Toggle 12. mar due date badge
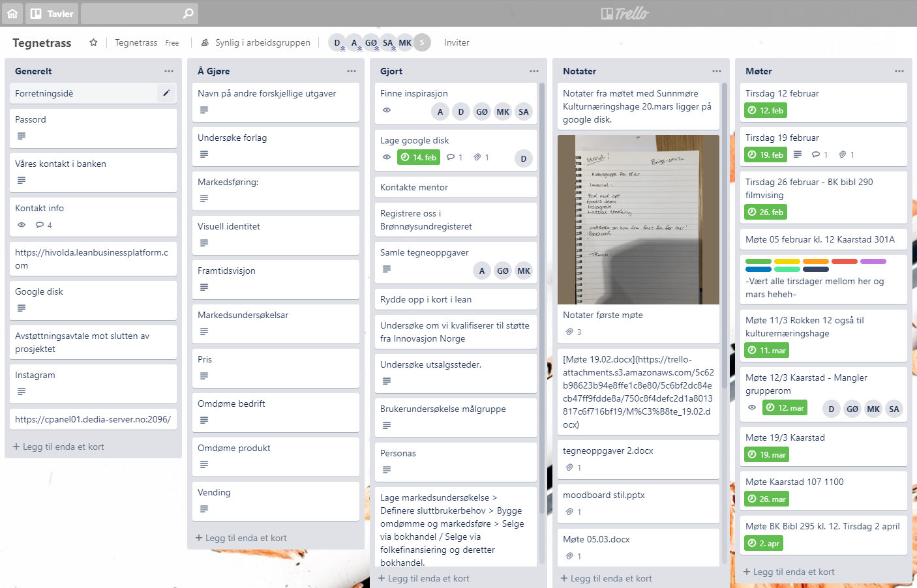The height and width of the screenshot is (588, 917). 785,407
